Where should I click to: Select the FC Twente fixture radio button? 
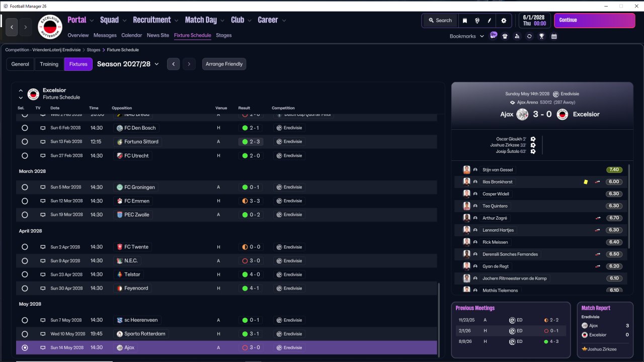point(25,247)
